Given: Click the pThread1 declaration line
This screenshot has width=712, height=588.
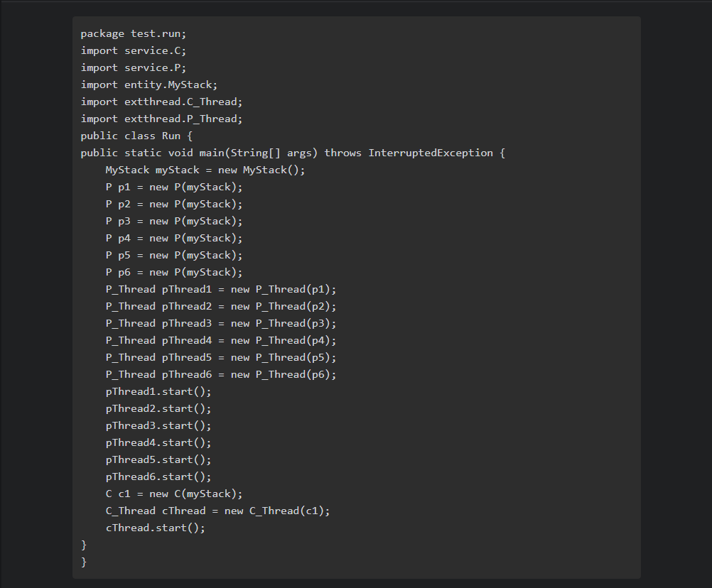Looking at the screenshot, I should click(220, 289).
